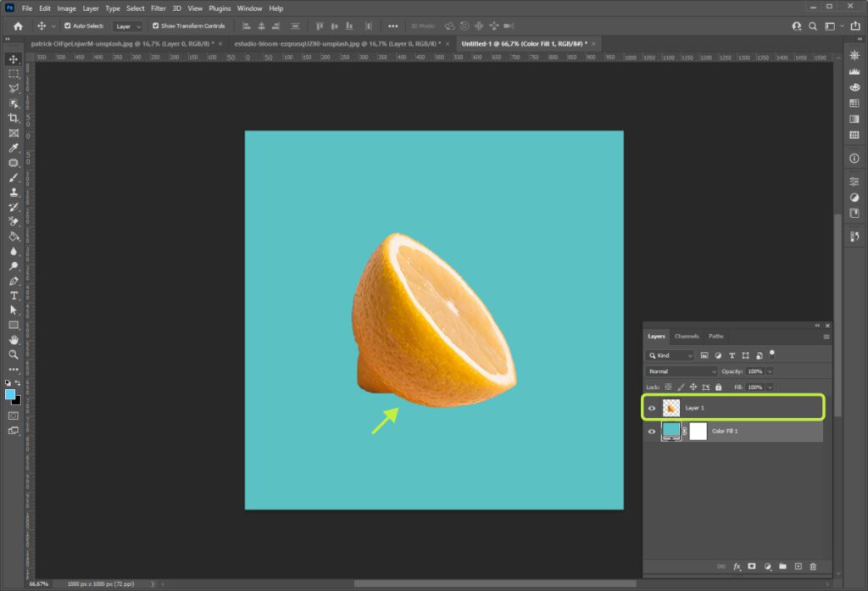Click the Opacity 100% value field
Screen dimensions: 868x591
point(755,371)
